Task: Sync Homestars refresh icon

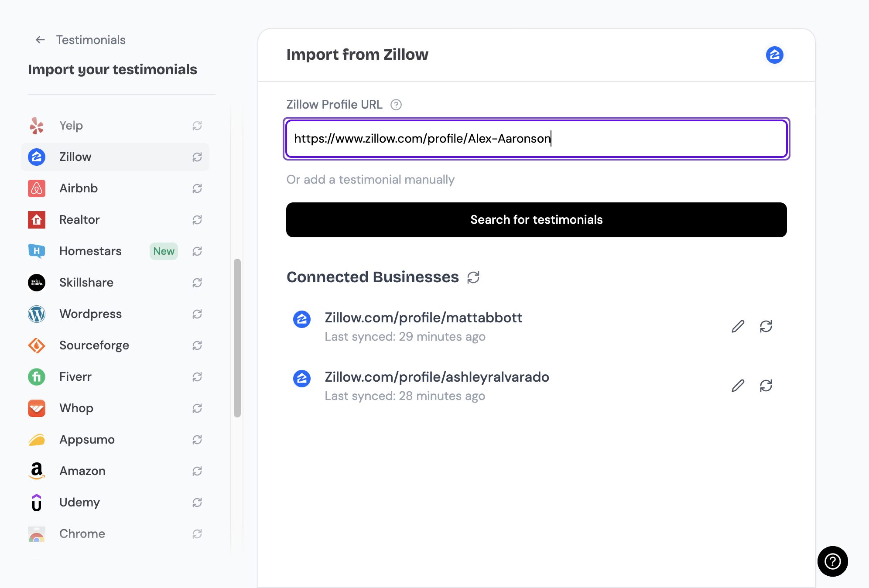Action: [197, 251]
